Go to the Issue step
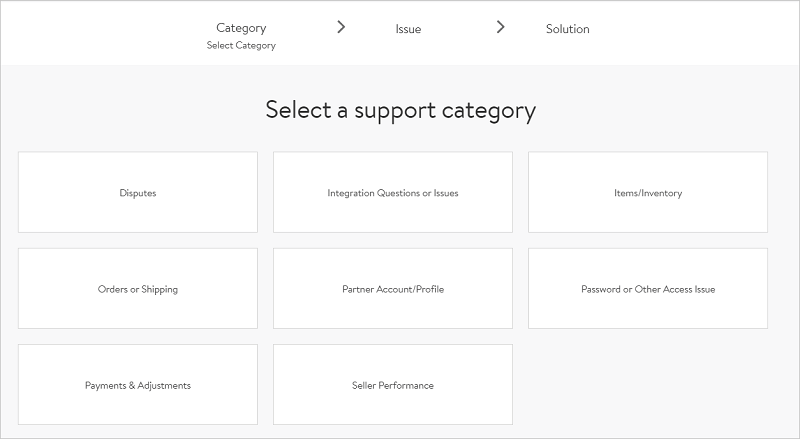 point(408,29)
